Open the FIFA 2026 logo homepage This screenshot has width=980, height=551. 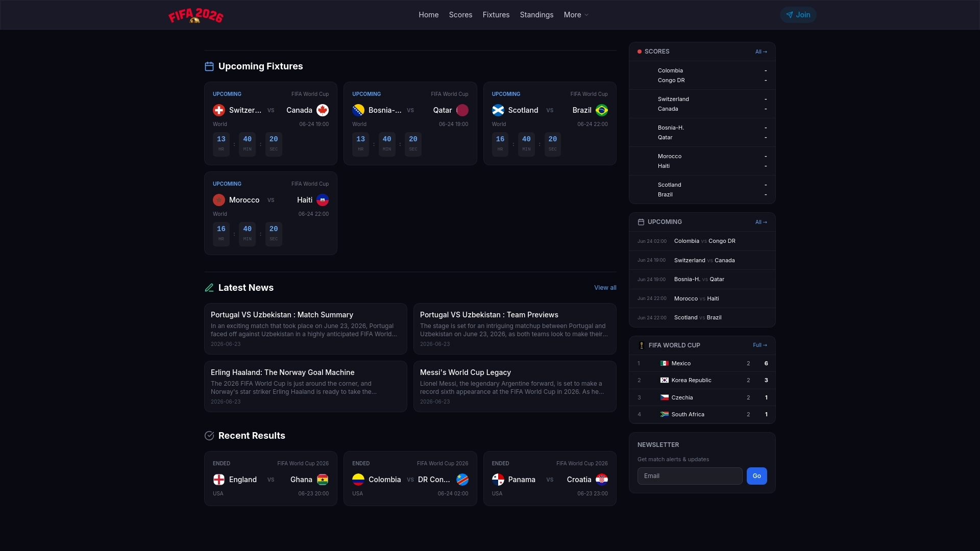[196, 15]
